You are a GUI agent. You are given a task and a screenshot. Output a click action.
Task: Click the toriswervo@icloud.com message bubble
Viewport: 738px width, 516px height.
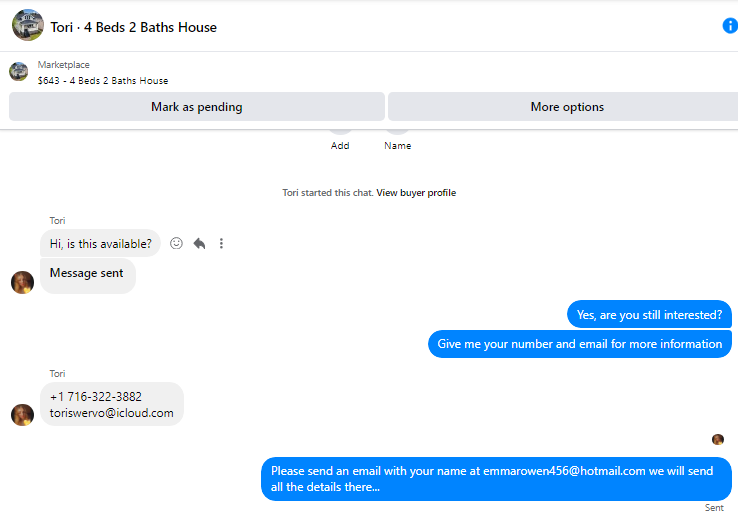click(112, 404)
